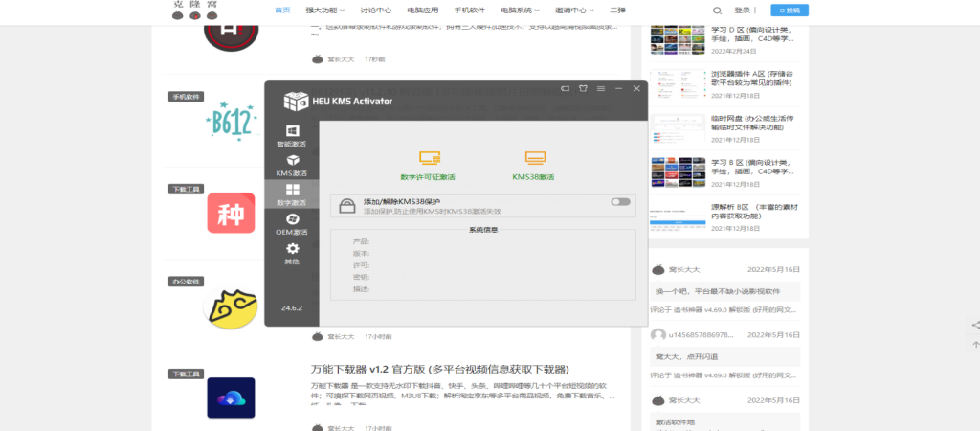The image size is (980, 431).
Task: Expand the 强大功能 dropdown menu
Action: coord(324,10)
